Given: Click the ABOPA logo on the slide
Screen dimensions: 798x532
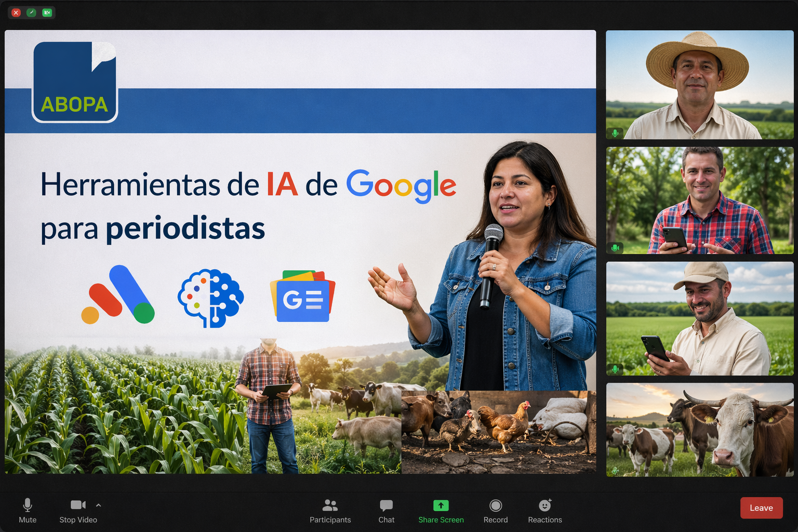Looking at the screenshot, I should 75,82.
